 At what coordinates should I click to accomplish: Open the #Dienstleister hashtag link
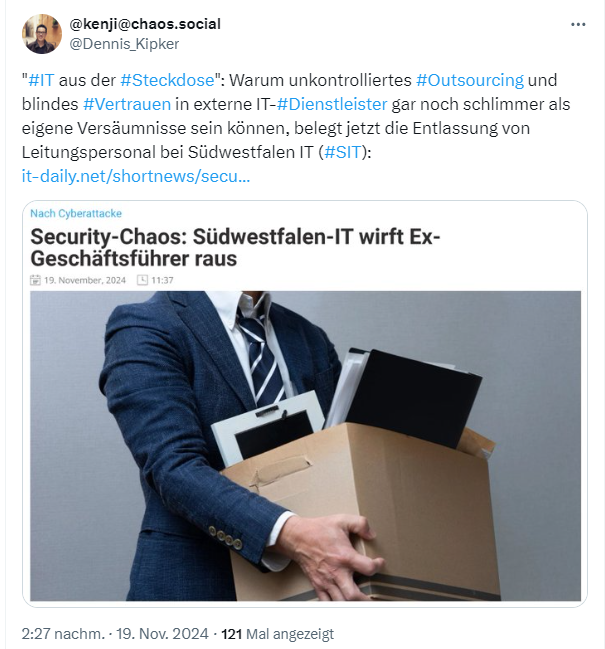click(332, 104)
